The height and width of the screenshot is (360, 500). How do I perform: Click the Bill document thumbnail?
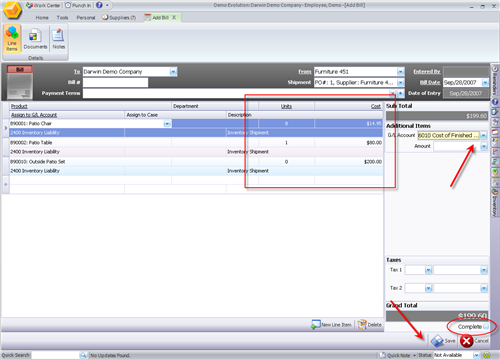(20, 82)
